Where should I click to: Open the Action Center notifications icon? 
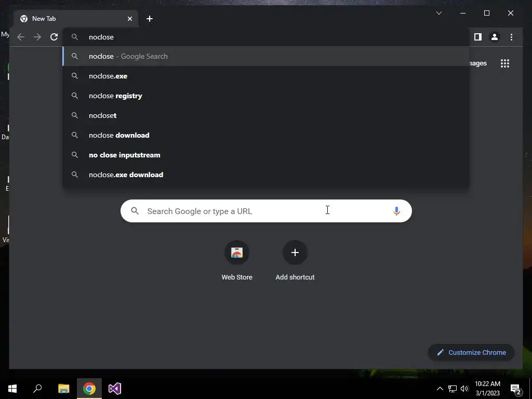[x=516, y=389]
